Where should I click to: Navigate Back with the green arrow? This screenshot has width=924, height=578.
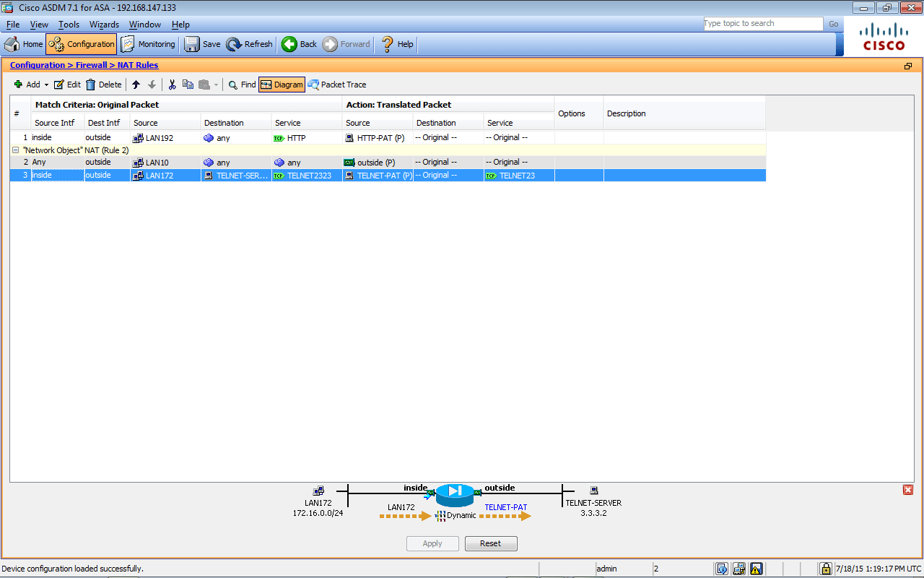[299, 44]
